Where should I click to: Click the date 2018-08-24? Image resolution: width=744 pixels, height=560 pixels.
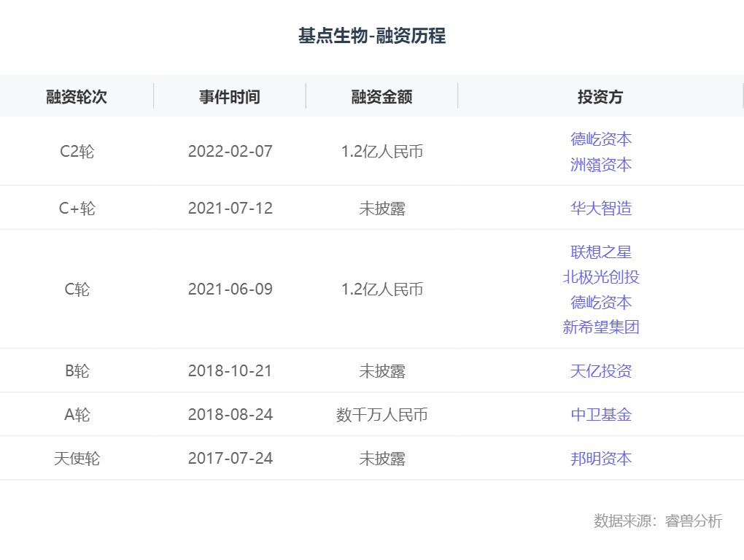click(230, 414)
